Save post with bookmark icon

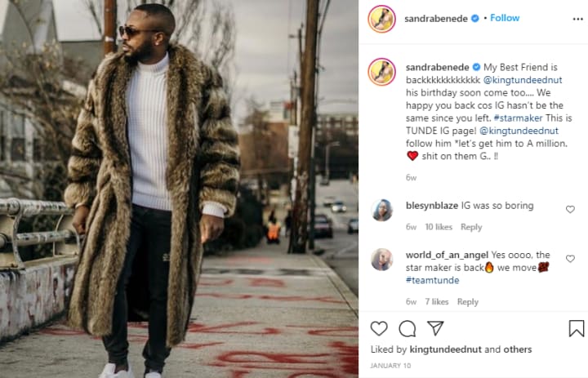(576, 328)
